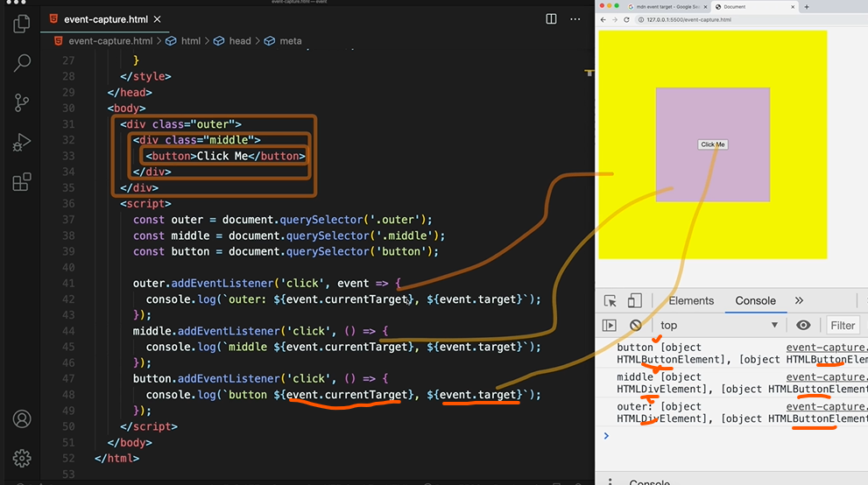Clear the console with the clear icon

tap(636, 325)
